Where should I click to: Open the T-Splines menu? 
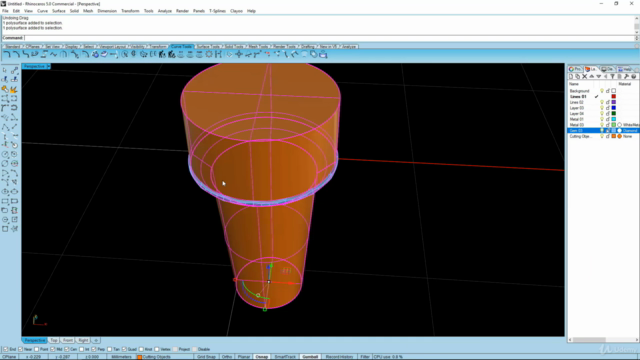[x=218, y=11]
